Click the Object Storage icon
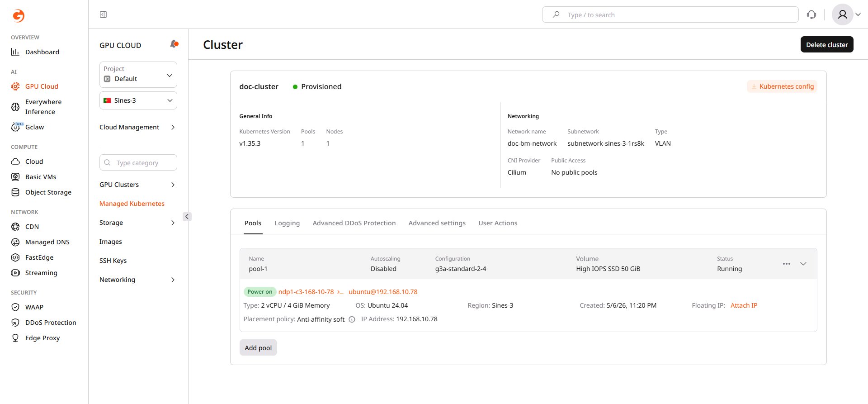The height and width of the screenshot is (404, 868). pyautogui.click(x=15, y=192)
